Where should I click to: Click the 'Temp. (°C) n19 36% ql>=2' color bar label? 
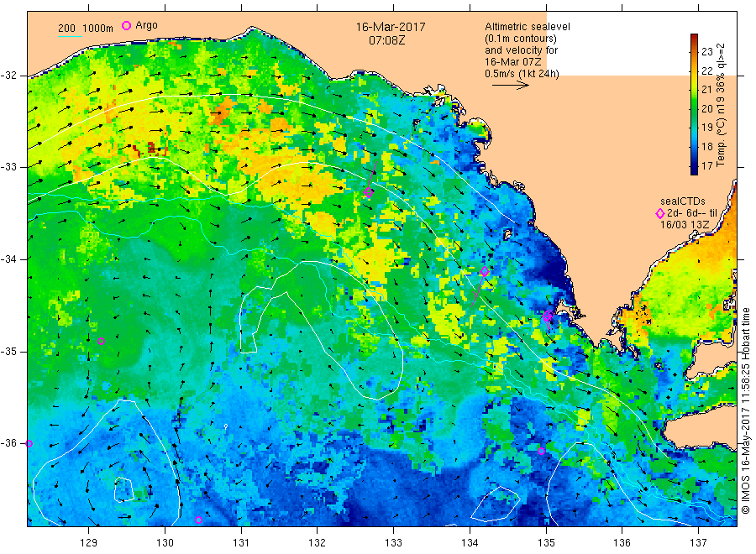721,105
